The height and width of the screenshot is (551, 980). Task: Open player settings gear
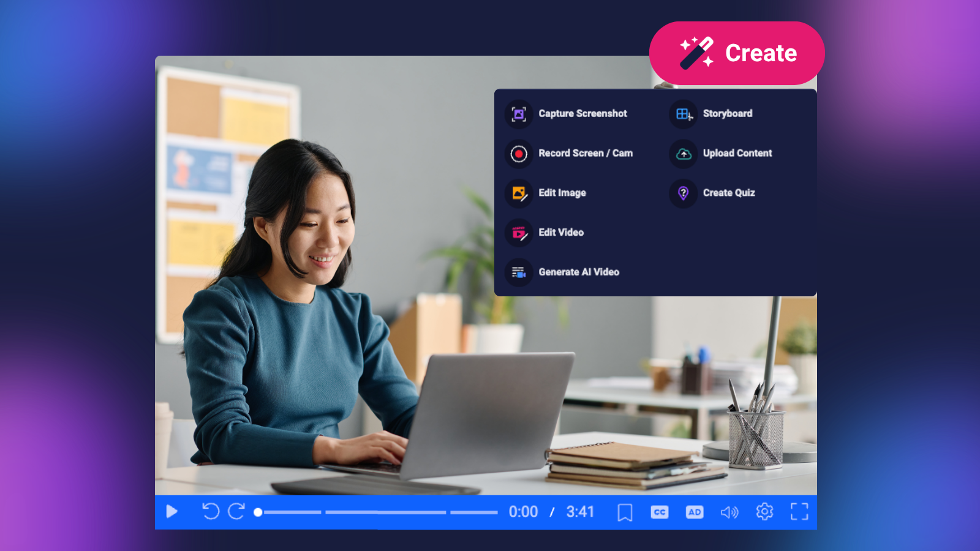[x=764, y=511]
